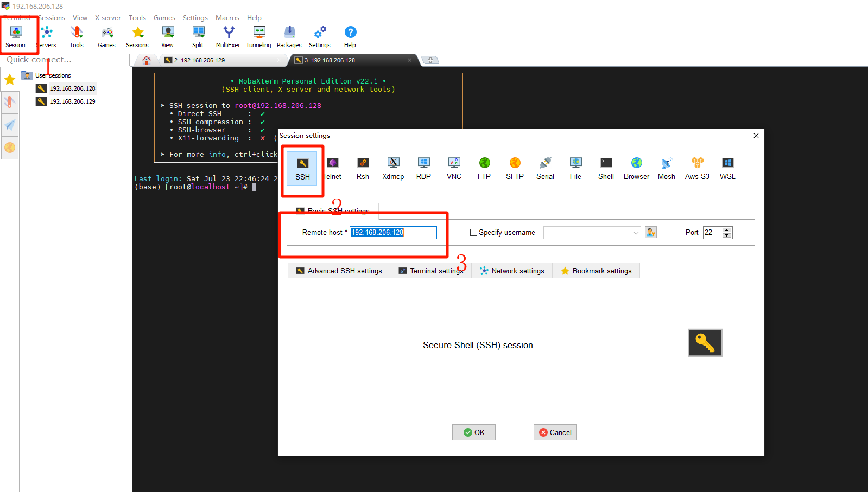
Task: Increase the Port number with up arrow
Action: pyautogui.click(x=727, y=230)
